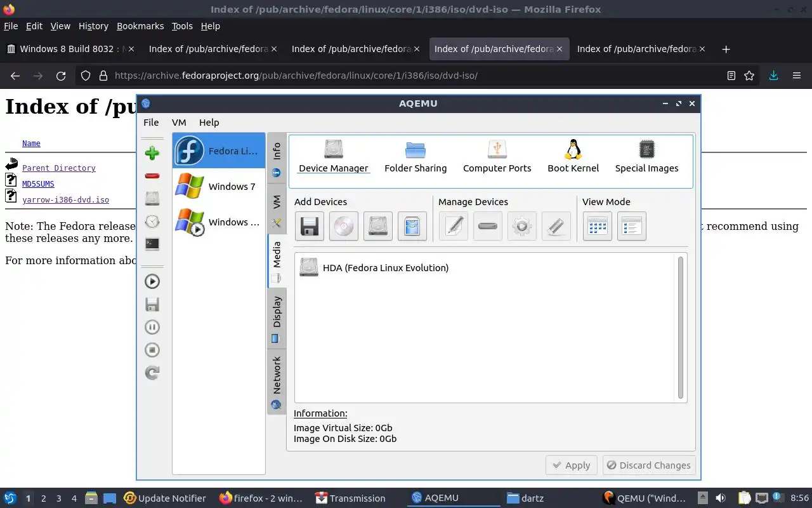Screen dimensions: 812x508
Task: Click the delete device minus icon
Action: pyautogui.click(x=488, y=226)
